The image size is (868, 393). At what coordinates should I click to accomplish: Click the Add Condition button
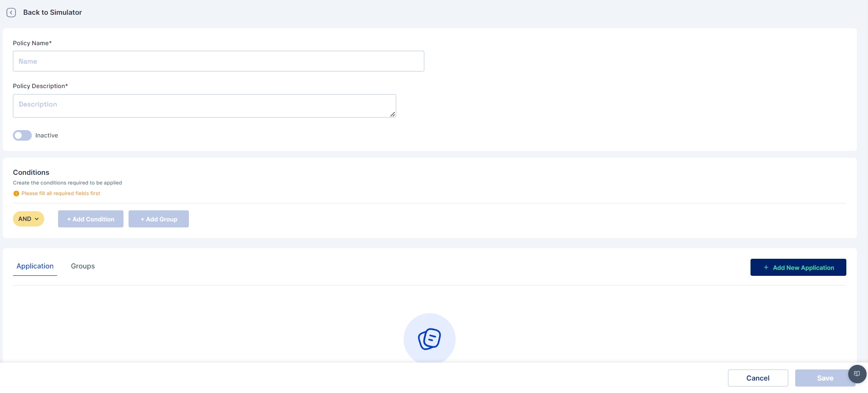(91, 219)
